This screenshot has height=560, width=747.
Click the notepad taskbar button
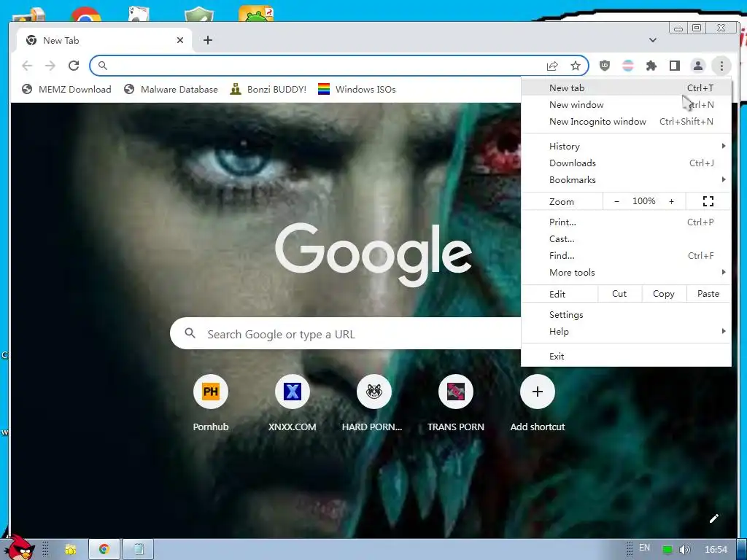138,550
